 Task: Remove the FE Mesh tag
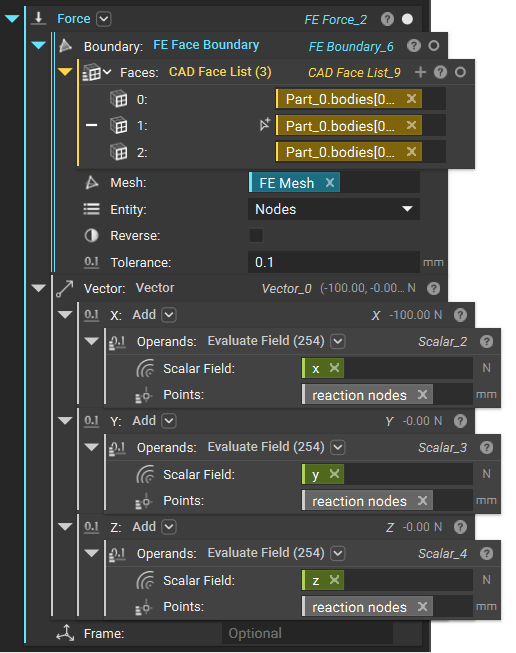(330, 182)
